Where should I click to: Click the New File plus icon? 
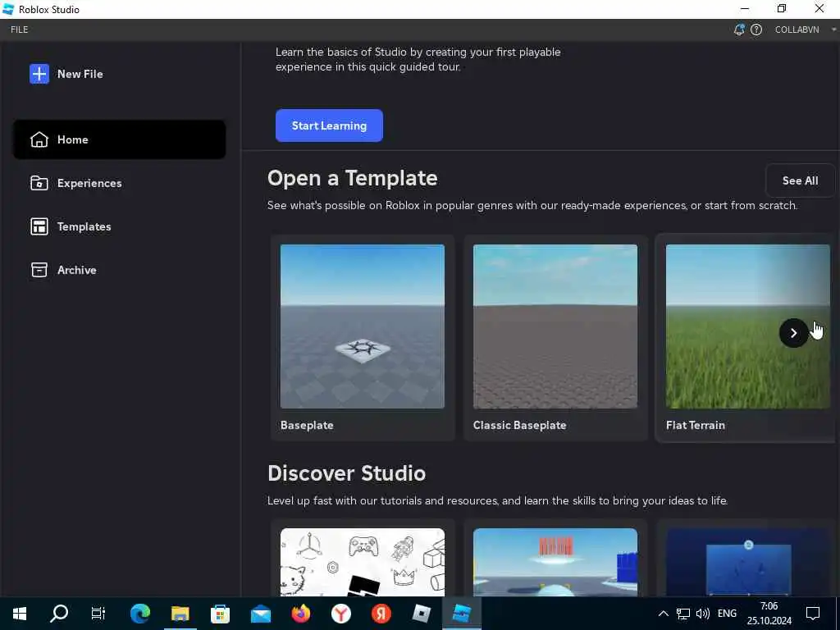[39, 74]
